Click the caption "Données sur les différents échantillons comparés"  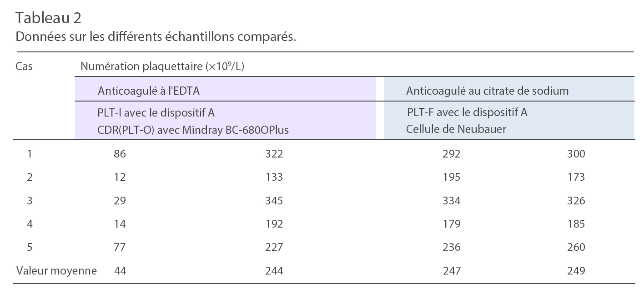(156, 36)
